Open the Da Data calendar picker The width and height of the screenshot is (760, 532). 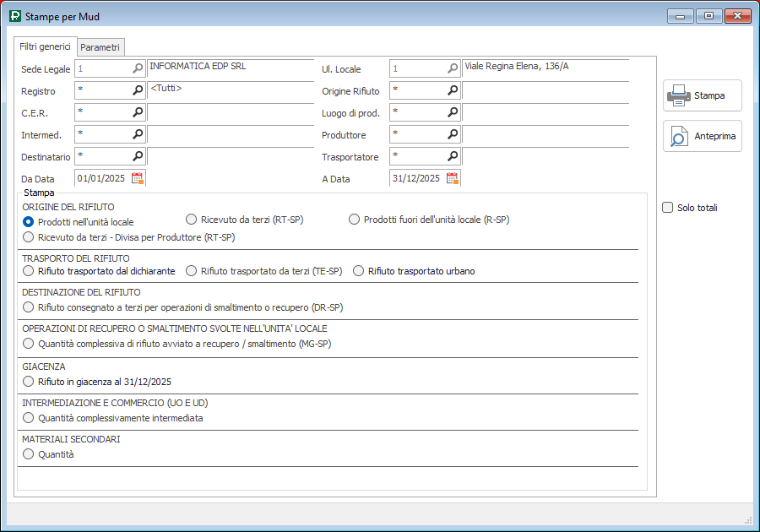138,178
